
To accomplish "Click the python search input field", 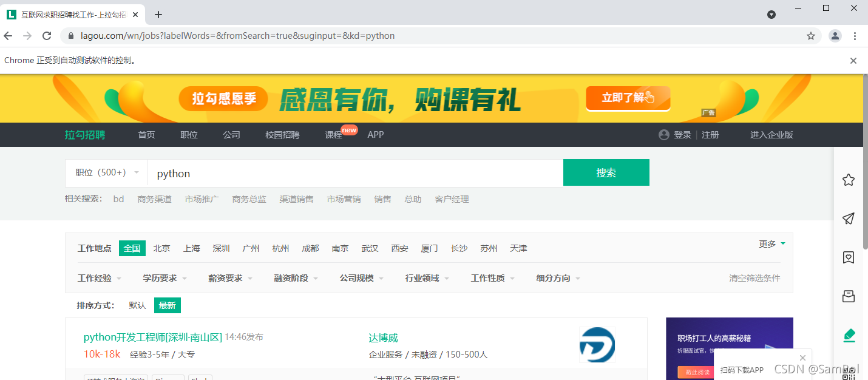I will tap(355, 173).
